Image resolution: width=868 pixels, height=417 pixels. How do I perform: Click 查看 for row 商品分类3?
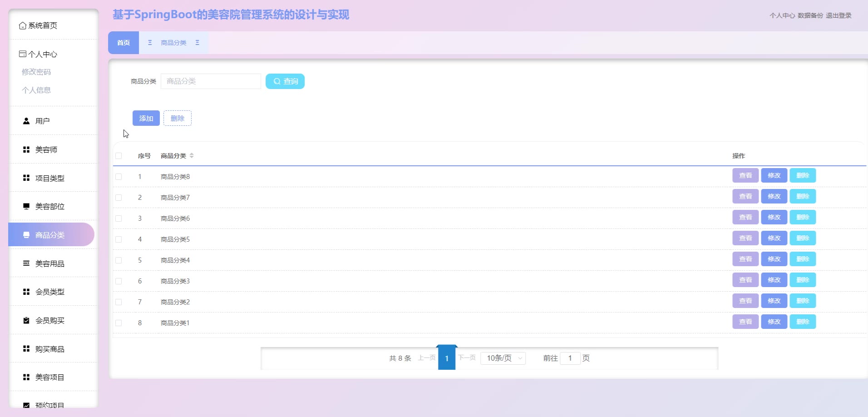745,280
